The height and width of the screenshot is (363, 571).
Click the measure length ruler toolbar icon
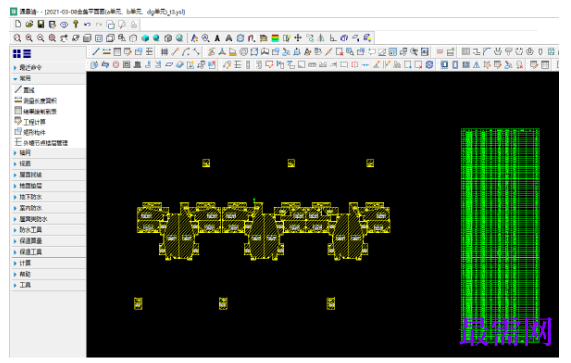point(106,52)
